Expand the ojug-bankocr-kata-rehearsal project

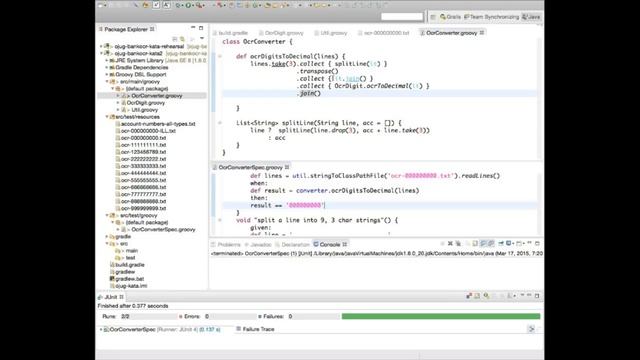pos(101,47)
